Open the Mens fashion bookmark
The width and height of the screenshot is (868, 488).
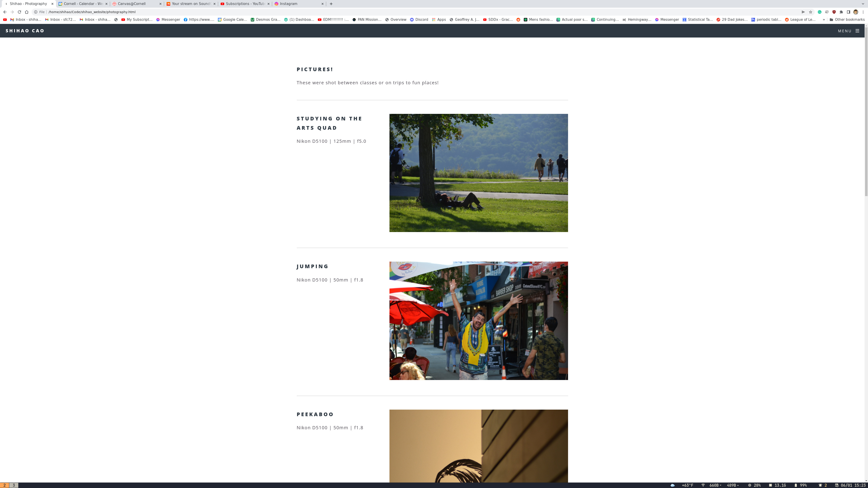tap(538, 19)
